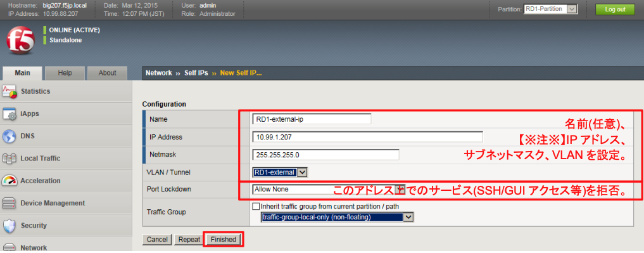Select Acceleration menu label
Image resolution: width=644 pixels, height=253 pixels.
[x=41, y=181]
